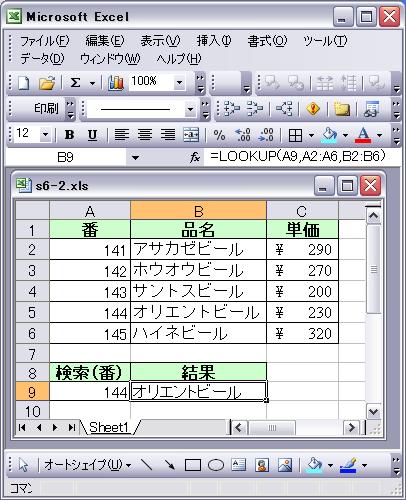Click vertical scrollbar down arrow
Image resolution: width=406 pixels, height=500 pixels.
pyautogui.click(x=373, y=412)
